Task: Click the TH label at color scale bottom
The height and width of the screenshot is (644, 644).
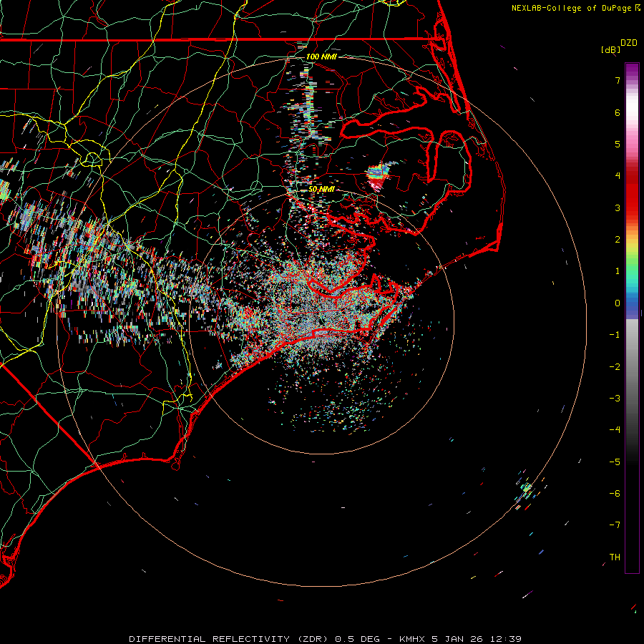Action: tap(615, 557)
